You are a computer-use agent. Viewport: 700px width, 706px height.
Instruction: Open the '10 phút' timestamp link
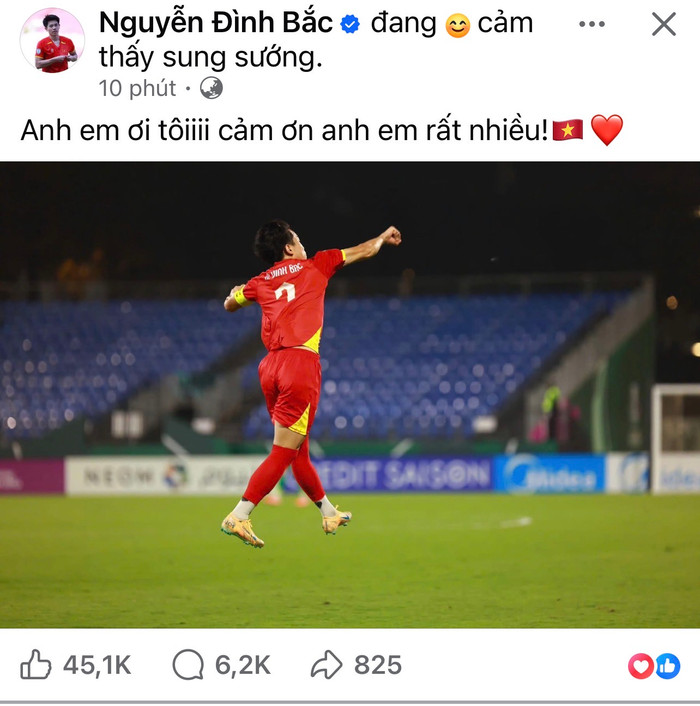tap(137, 88)
